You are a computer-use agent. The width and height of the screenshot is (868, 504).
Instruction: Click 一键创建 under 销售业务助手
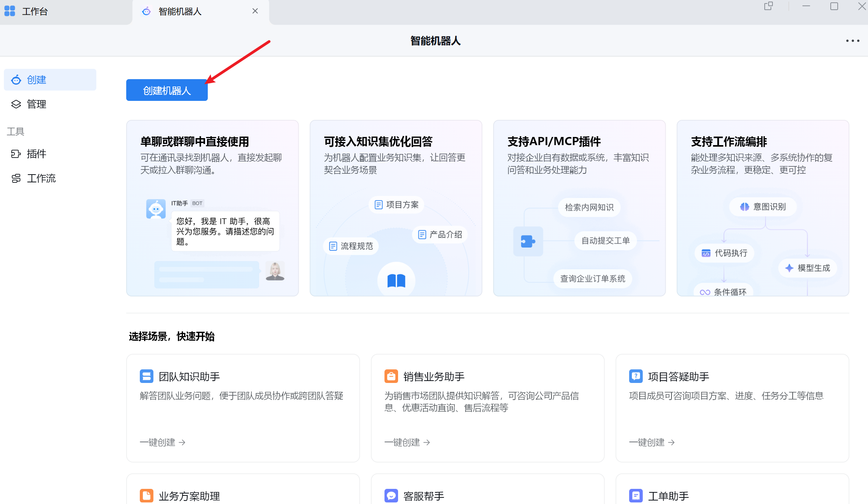(407, 442)
